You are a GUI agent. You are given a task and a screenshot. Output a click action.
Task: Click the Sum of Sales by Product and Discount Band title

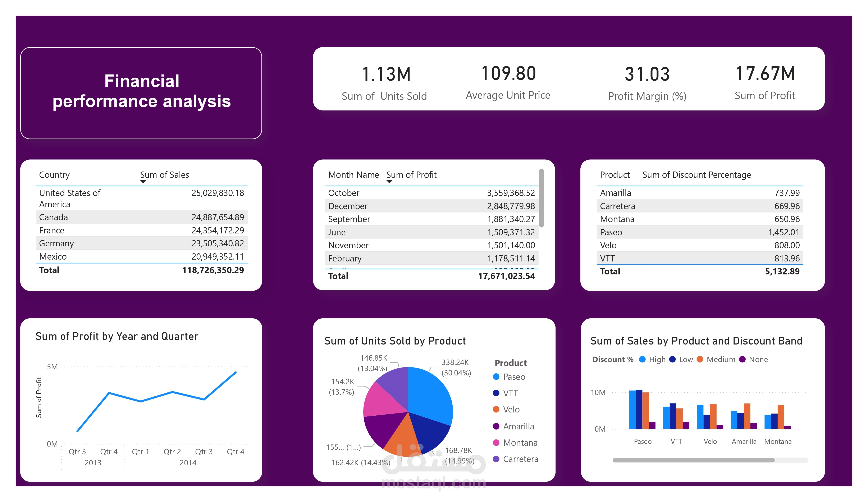(696, 341)
